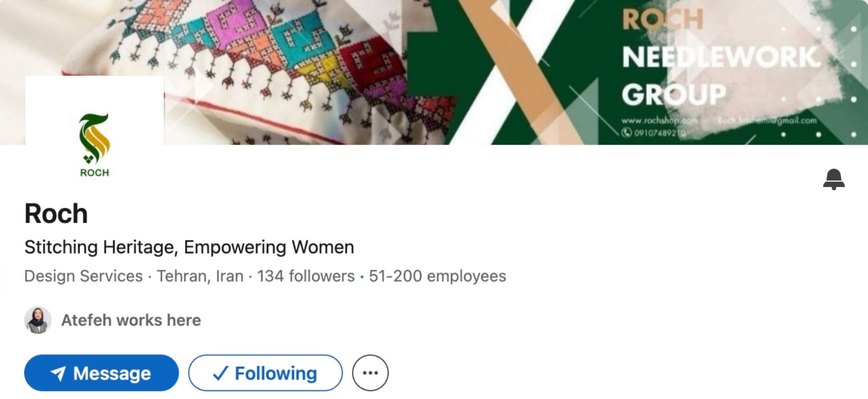
Task: Click the 134 followers count
Action: pos(306,276)
